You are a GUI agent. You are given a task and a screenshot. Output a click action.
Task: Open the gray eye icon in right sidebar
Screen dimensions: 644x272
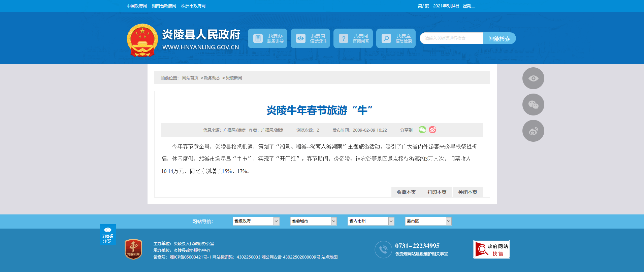pyautogui.click(x=533, y=78)
